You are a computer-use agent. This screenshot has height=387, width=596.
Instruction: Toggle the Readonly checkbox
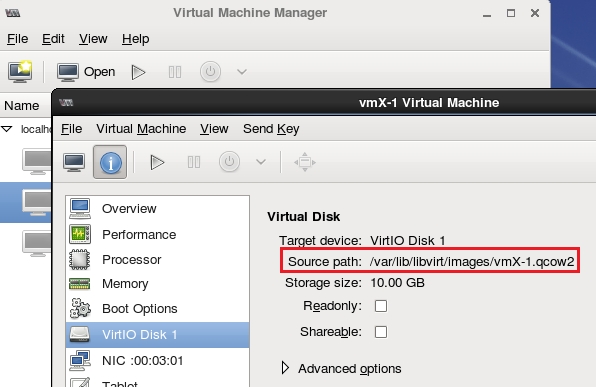(x=381, y=306)
